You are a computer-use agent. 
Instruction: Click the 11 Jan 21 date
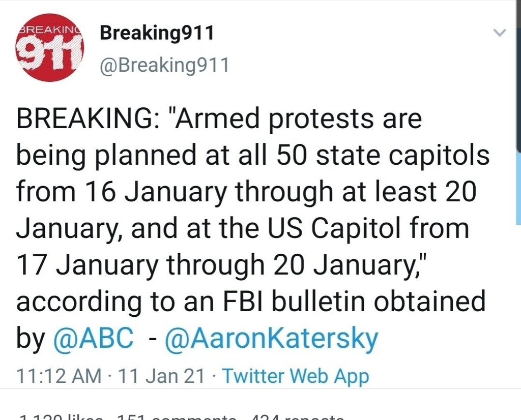tap(162, 376)
